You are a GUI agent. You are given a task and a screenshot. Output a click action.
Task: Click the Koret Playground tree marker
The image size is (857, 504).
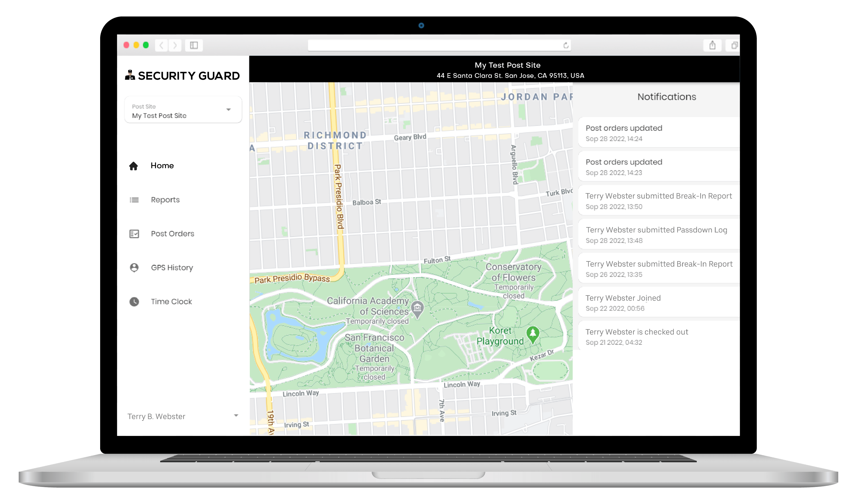tap(533, 334)
